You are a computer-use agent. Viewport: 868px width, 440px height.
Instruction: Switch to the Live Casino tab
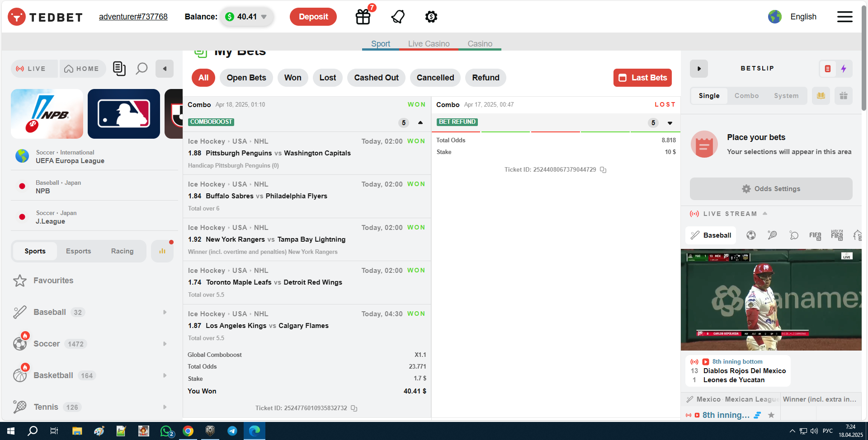429,43
